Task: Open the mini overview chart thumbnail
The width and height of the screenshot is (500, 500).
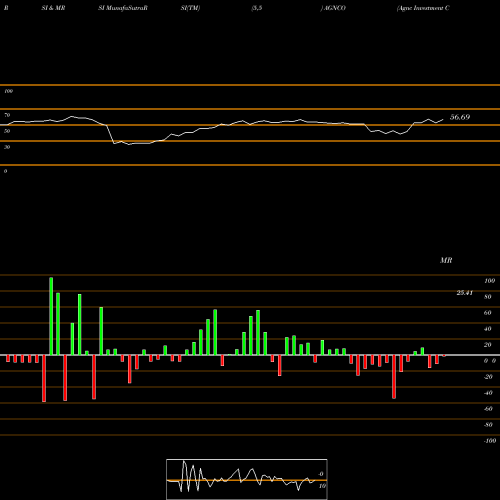Action: point(247,479)
